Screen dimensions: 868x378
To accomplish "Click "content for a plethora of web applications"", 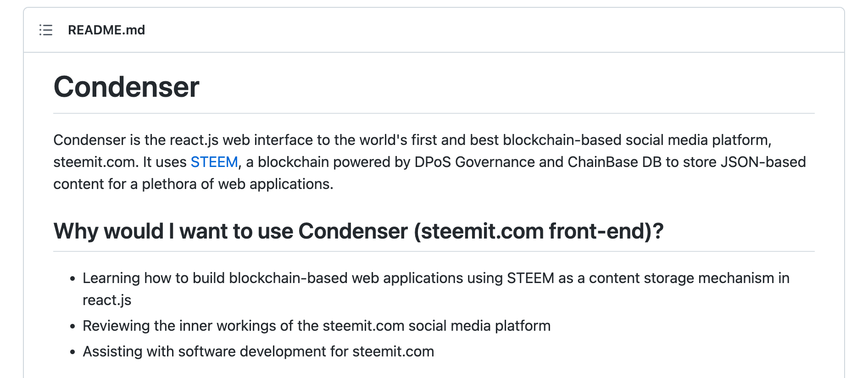I will coord(193,184).
